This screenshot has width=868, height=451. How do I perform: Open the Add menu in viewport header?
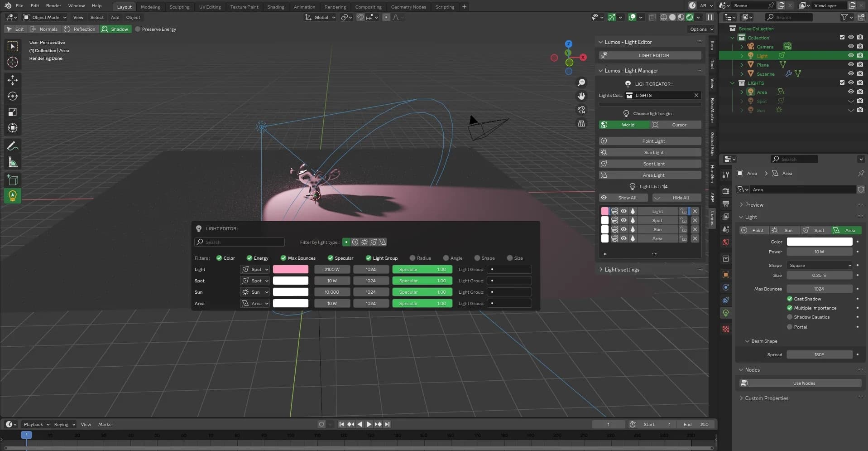pyautogui.click(x=115, y=17)
